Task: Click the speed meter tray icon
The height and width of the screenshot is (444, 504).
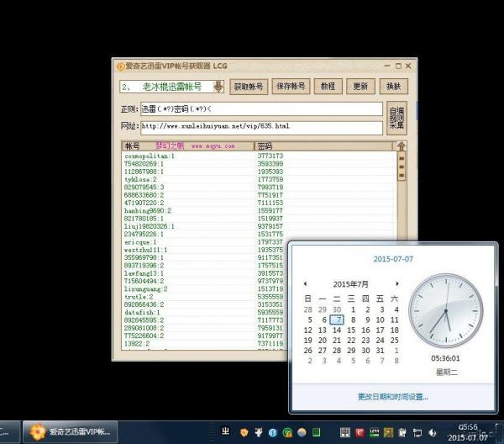Action: 374,432
